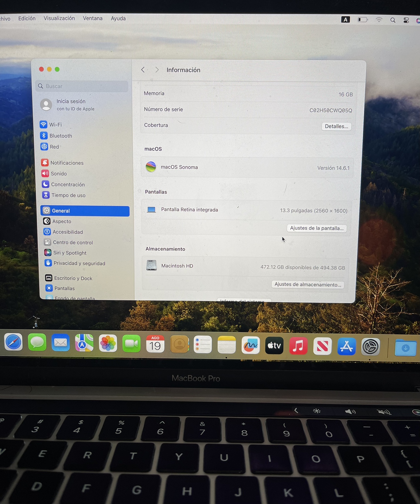Screen dimensions: 420x504
Task: Open Tiempo de uso settings
Action: point(64,195)
